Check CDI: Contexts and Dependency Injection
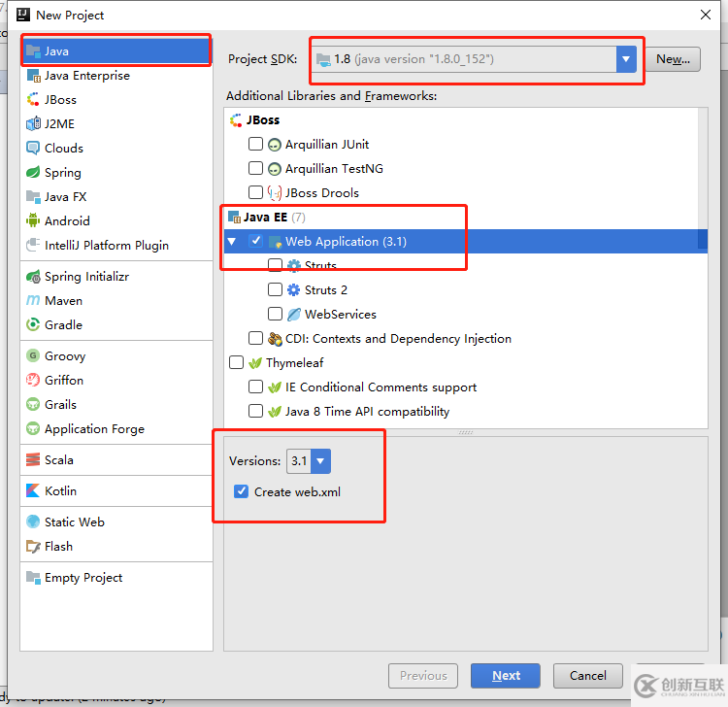728x707 pixels. pyautogui.click(x=255, y=338)
